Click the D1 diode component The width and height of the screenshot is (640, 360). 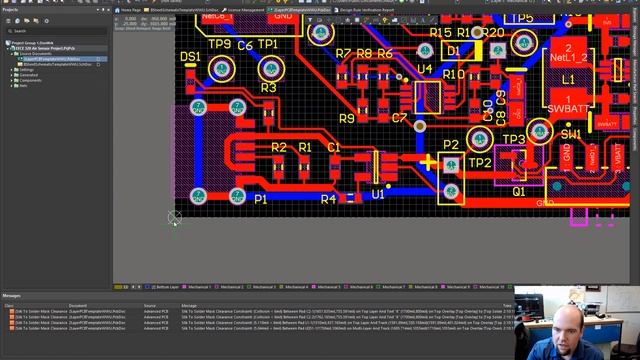coord(462,51)
